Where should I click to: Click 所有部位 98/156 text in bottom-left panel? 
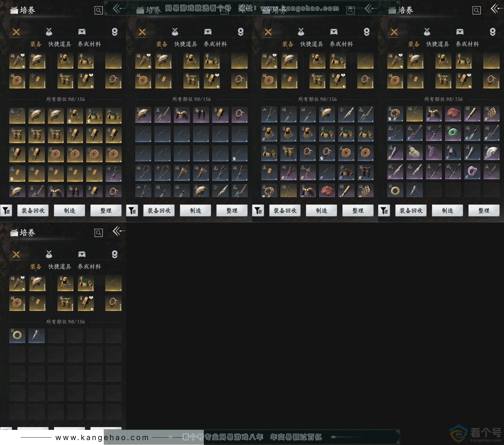coord(65,322)
